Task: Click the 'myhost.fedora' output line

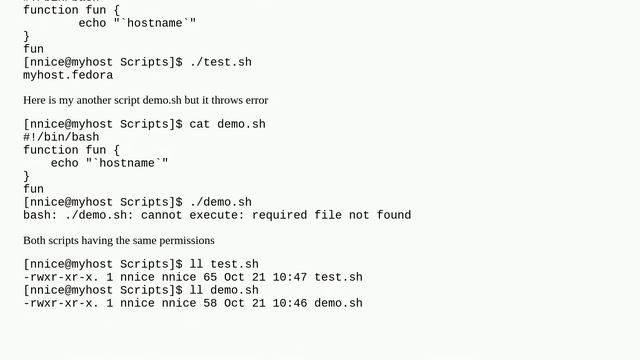Action: pos(68,75)
